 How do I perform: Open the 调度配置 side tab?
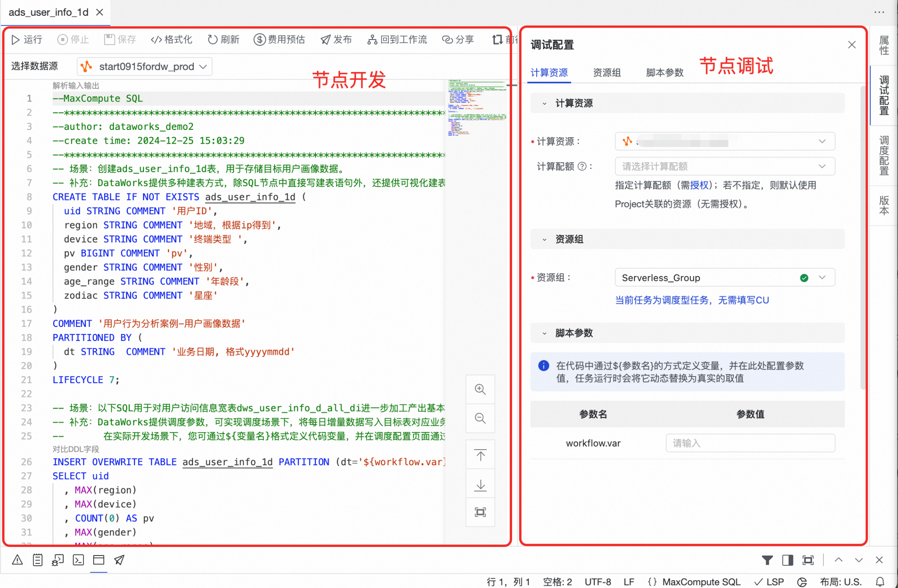(x=884, y=155)
